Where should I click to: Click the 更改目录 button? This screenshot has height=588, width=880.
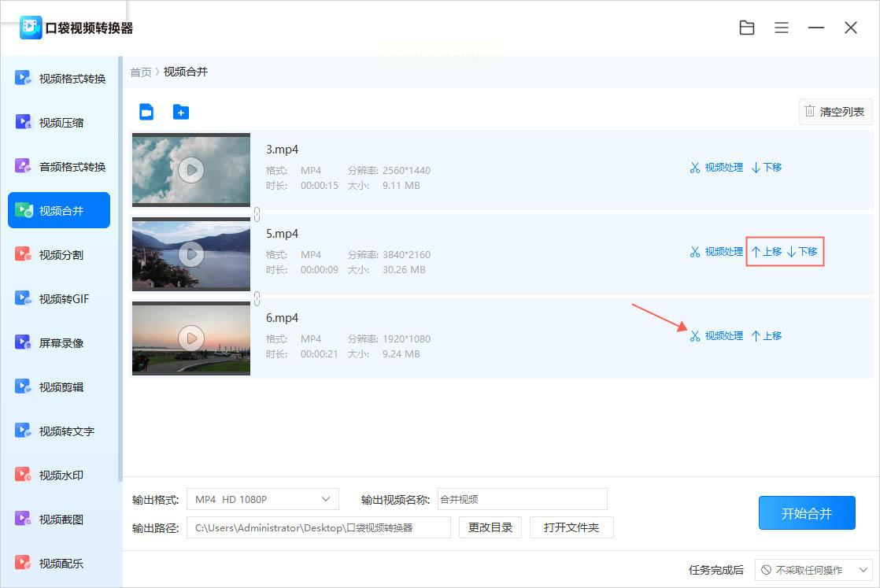tap(490, 527)
